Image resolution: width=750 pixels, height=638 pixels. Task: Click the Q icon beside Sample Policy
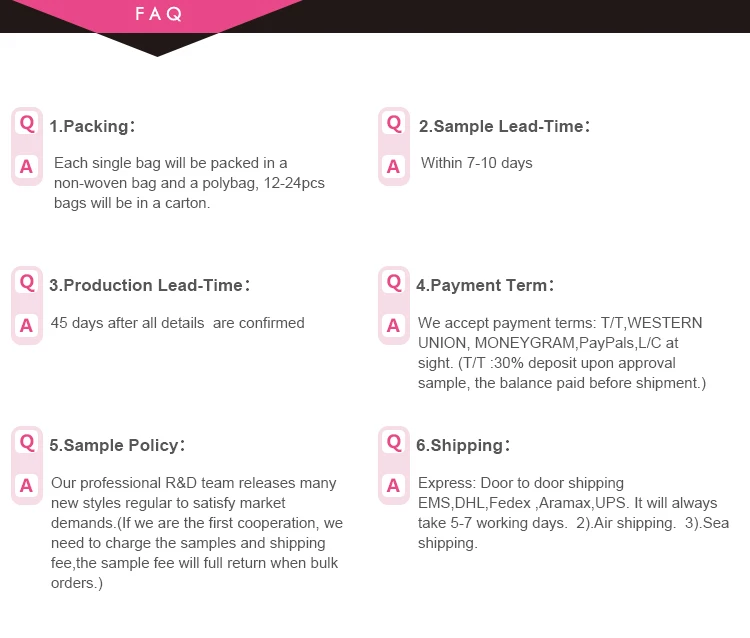27,443
